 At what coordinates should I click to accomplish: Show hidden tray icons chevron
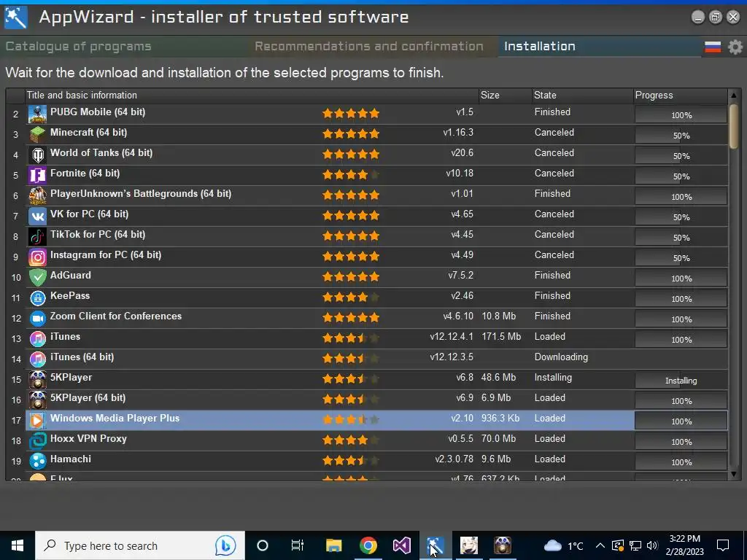[600, 545]
